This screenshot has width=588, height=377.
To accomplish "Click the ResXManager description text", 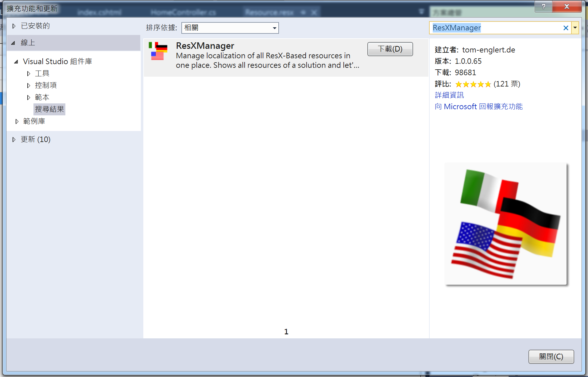I will coord(267,60).
